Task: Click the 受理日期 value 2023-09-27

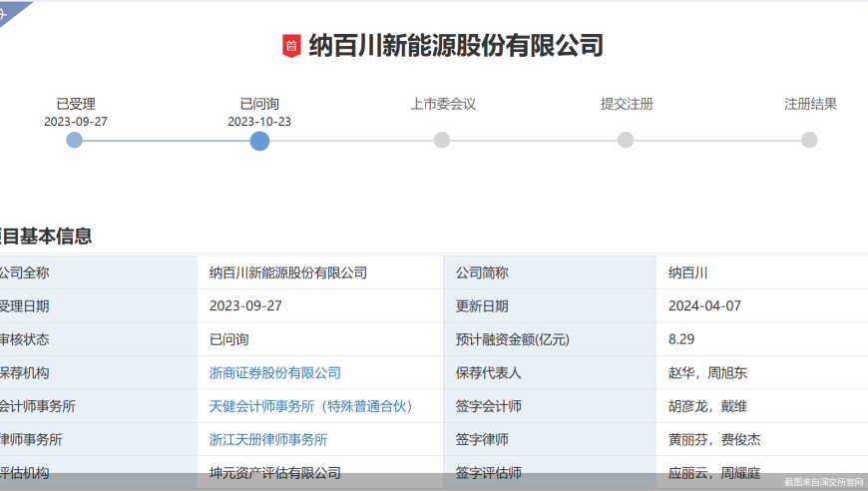Action: pos(245,305)
